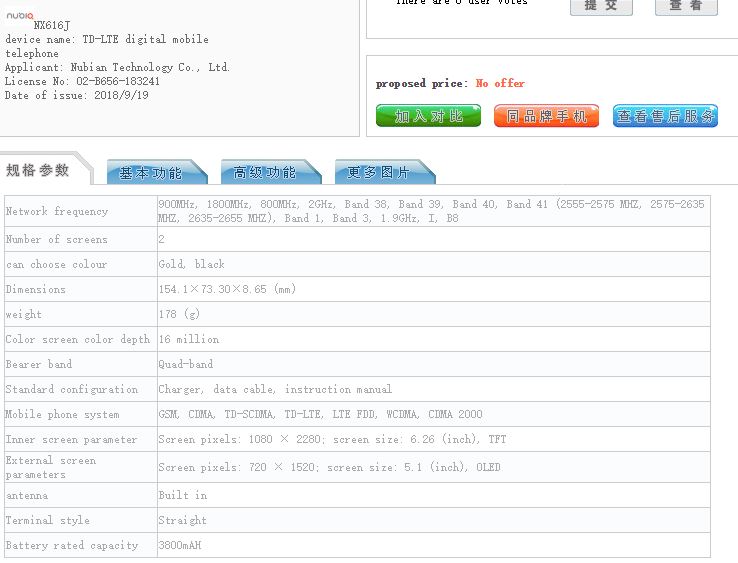Click the weight value 178 (g)
738x563 pixels.
179,314
